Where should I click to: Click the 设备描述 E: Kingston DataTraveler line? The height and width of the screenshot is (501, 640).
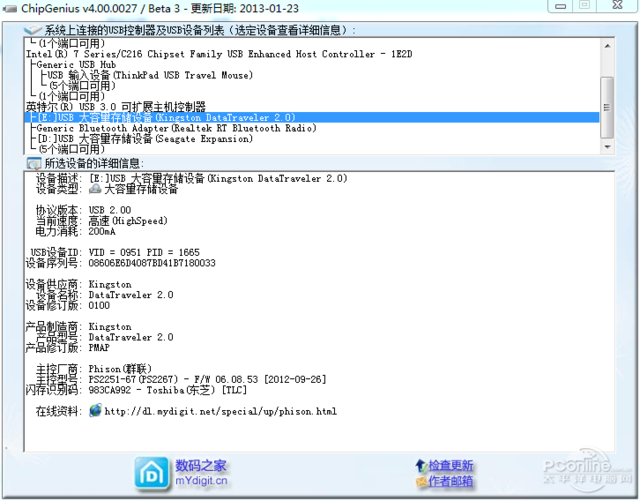click(218, 178)
